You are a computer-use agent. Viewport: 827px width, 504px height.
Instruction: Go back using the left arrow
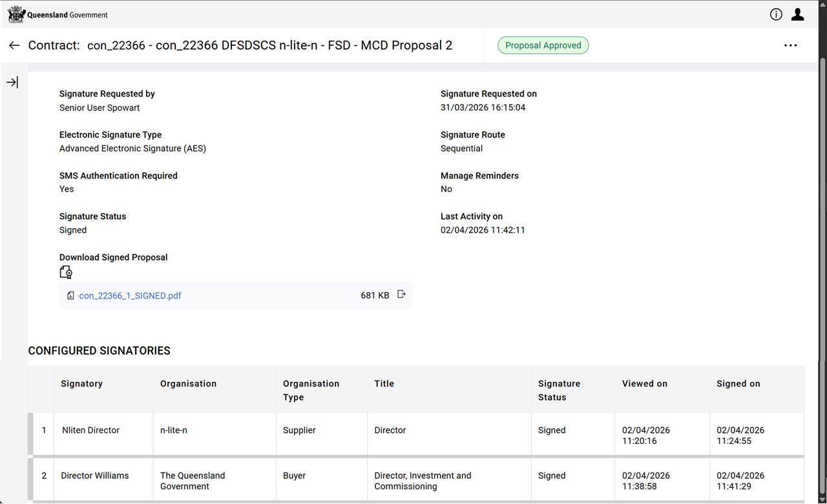14,45
